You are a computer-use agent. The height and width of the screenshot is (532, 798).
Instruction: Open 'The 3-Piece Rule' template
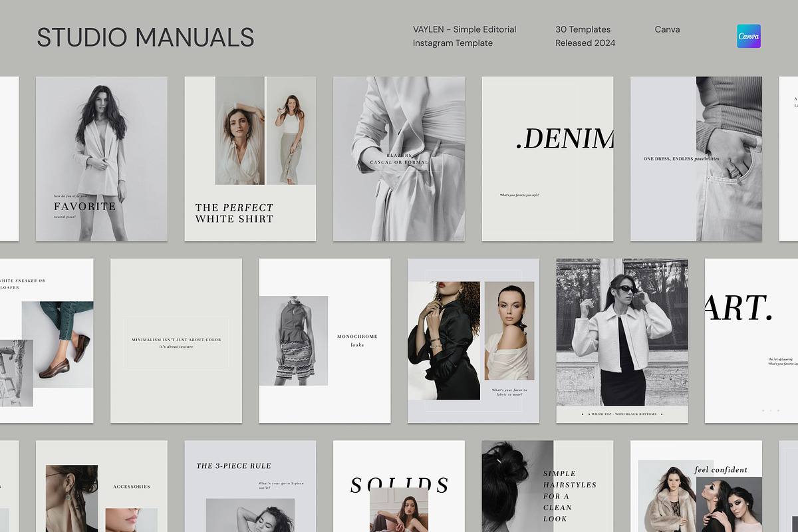click(250, 486)
